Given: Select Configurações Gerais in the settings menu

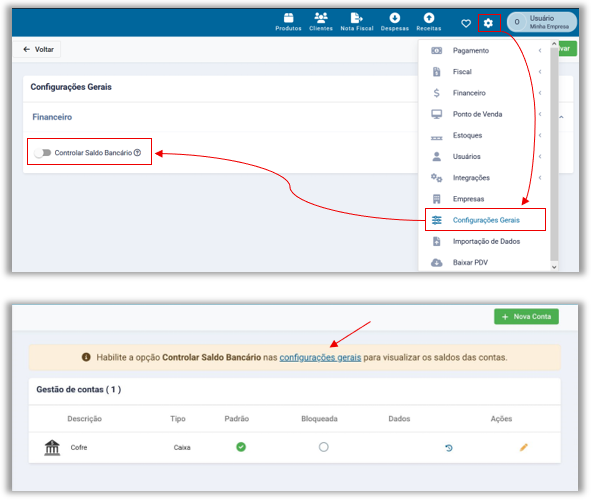Looking at the screenshot, I should [x=485, y=220].
